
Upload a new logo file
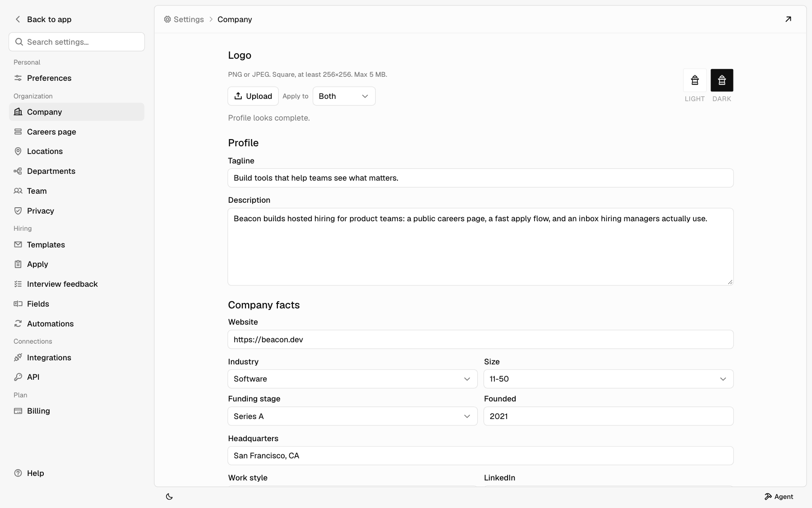(x=253, y=96)
